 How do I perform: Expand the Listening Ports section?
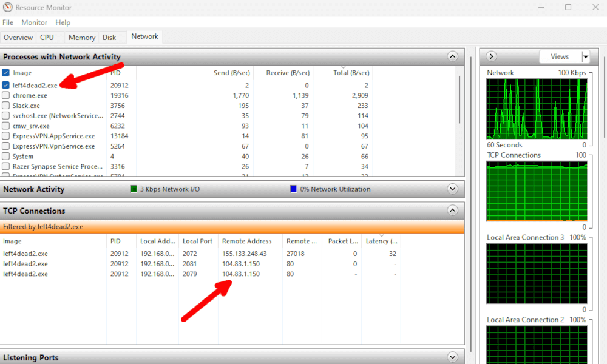(453, 357)
